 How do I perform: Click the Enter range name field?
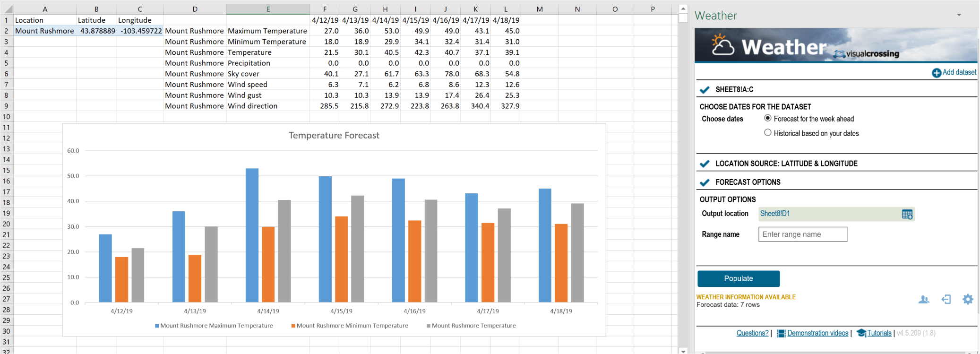(x=802, y=234)
